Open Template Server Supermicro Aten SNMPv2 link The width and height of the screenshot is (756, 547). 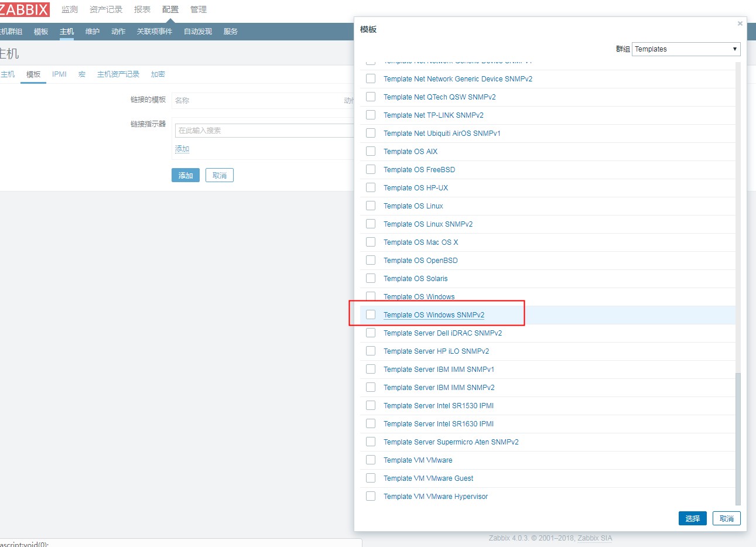pyautogui.click(x=451, y=442)
